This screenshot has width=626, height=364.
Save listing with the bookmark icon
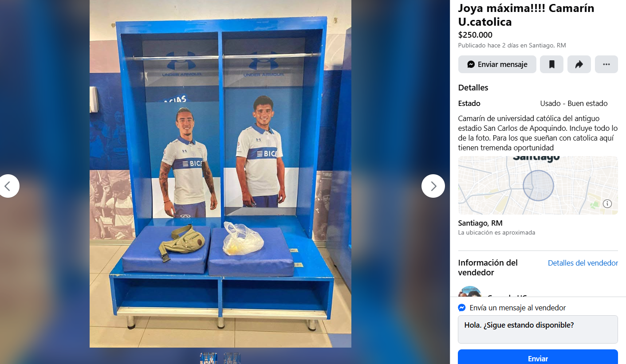pos(552,64)
